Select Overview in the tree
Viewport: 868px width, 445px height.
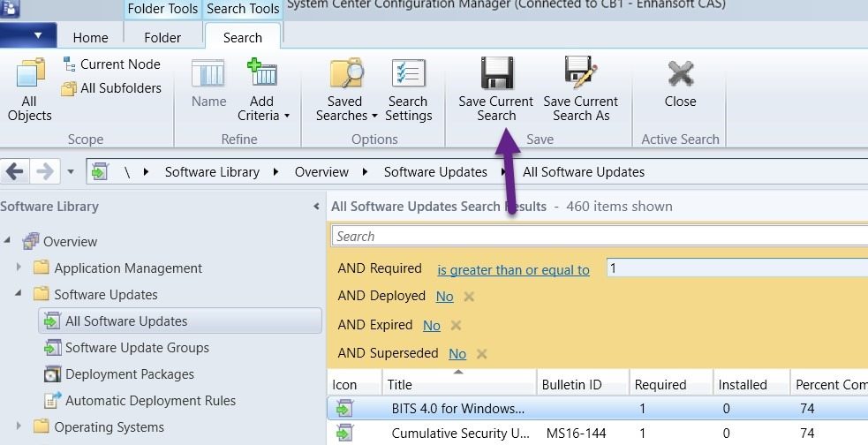click(x=70, y=242)
